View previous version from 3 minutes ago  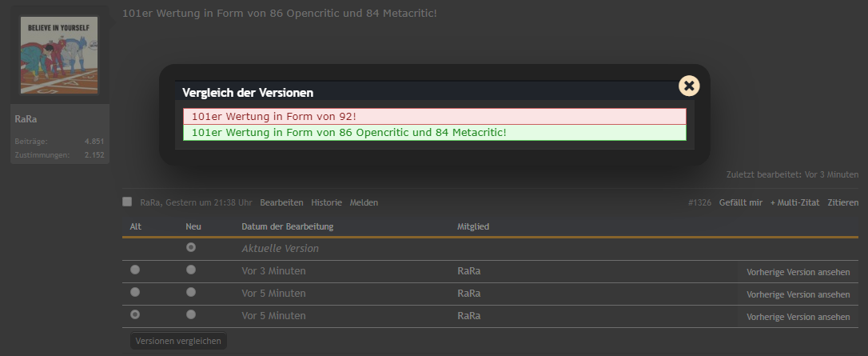click(798, 272)
